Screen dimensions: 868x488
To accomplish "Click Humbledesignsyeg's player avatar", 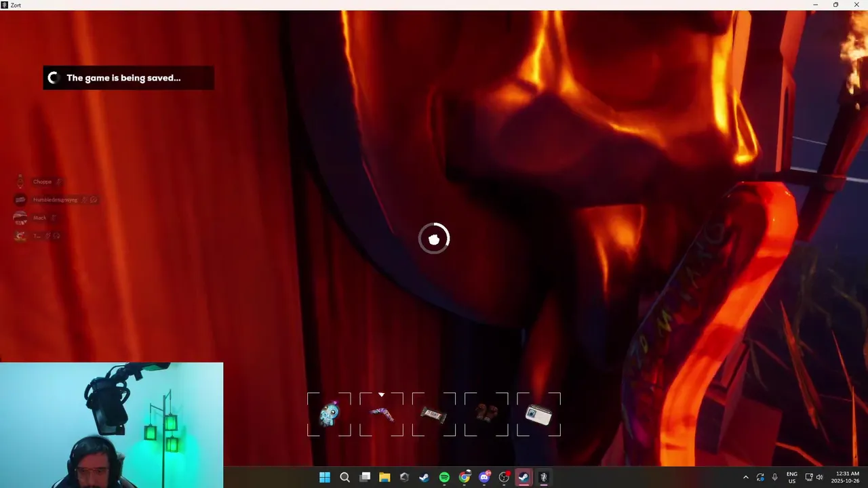I will click(x=20, y=199).
